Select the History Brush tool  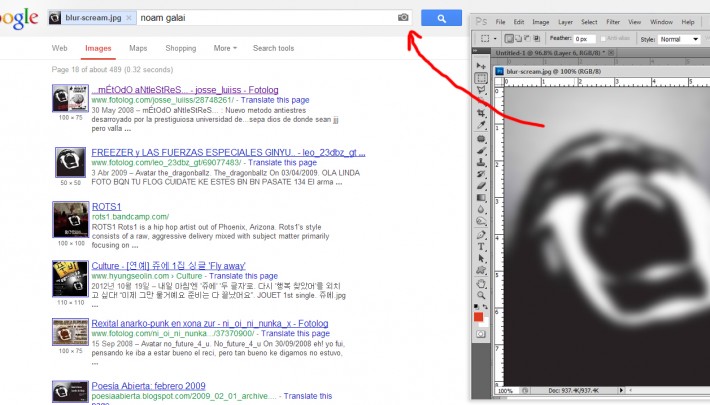pos(481,174)
